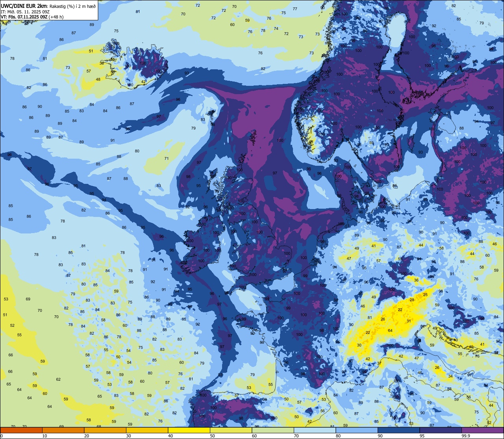Click the humidity value "36" on the map
The image size is (504, 439).
coord(416,280)
